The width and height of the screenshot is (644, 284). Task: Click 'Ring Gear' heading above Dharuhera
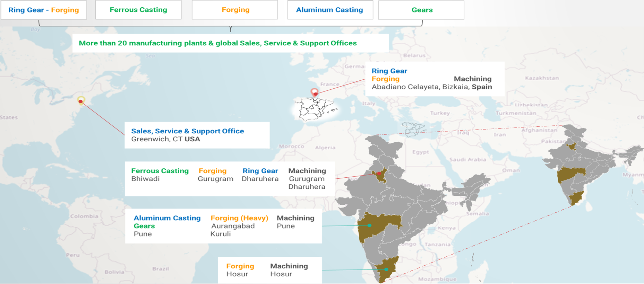click(260, 171)
